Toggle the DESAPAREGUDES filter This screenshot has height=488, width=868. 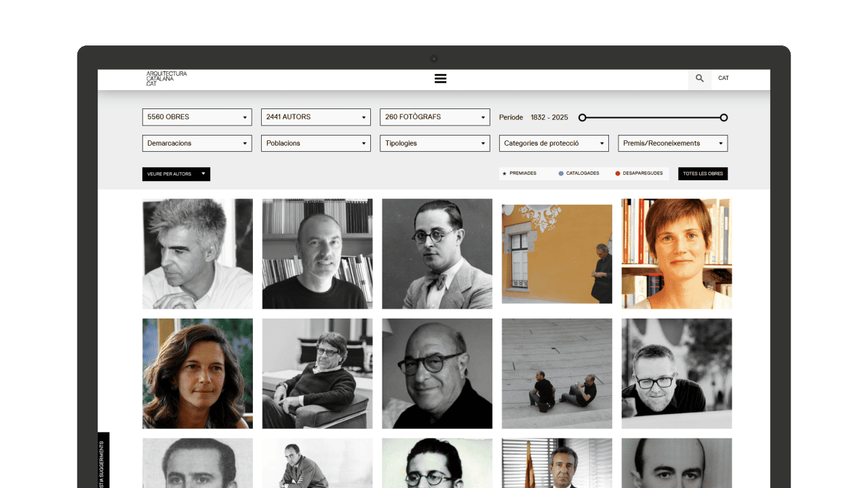639,174
